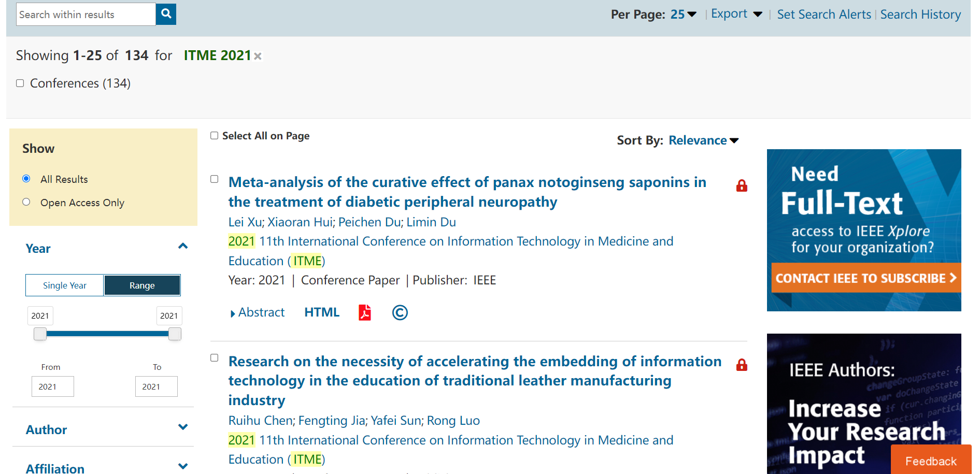Click the Search within results field
Viewport: 980px width, 474px height.
[86, 15]
